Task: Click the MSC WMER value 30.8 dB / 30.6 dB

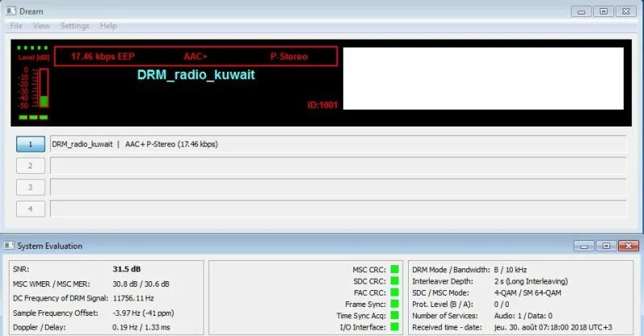Action: coord(141,284)
